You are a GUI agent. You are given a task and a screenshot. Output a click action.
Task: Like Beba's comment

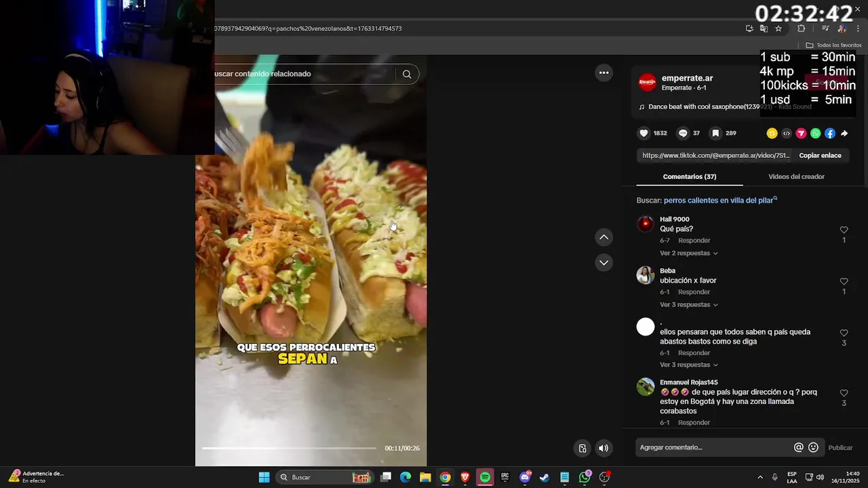coord(844,282)
